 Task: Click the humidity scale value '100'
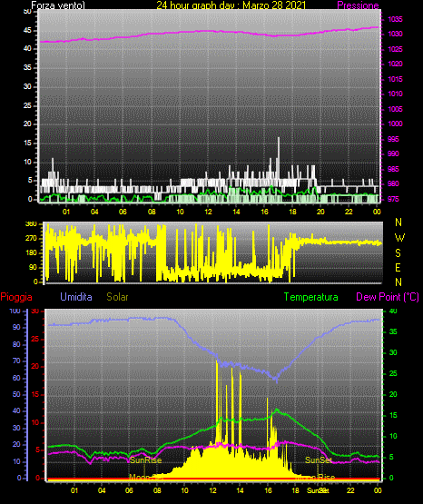(x=15, y=311)
